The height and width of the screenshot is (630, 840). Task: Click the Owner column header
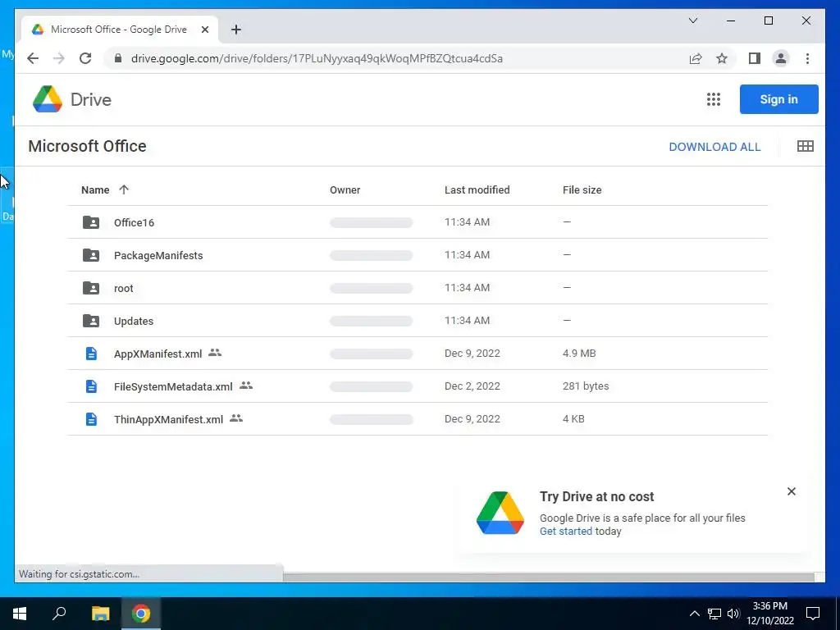[345, 189]
